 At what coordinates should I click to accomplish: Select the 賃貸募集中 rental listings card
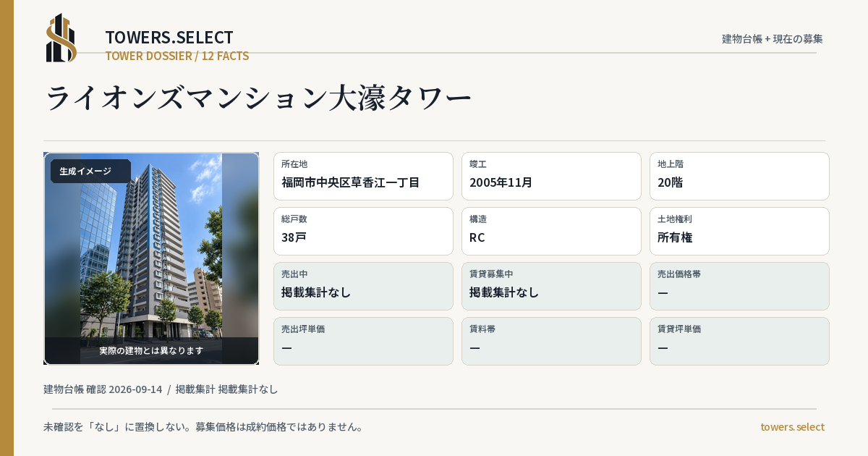click(x=551, y=286)
